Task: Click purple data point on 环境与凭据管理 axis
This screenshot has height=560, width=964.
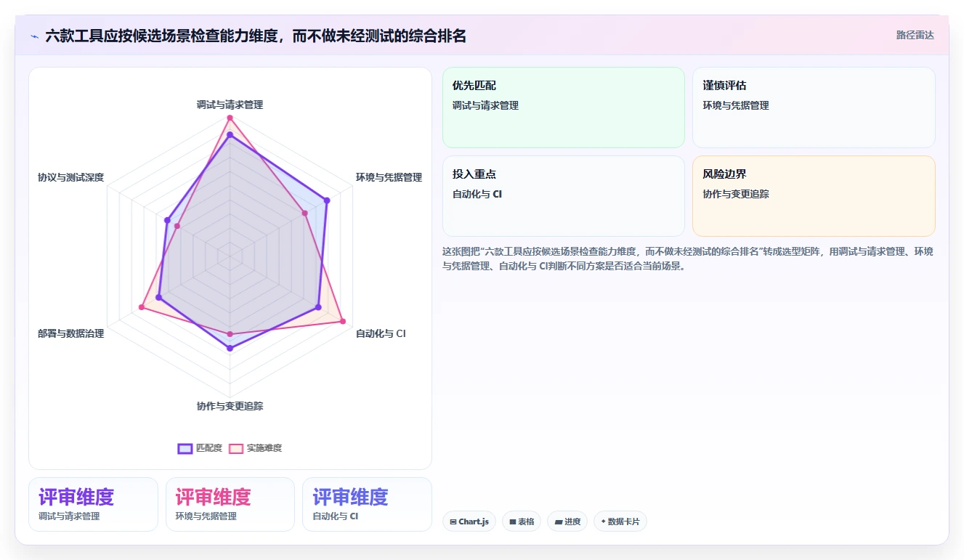Action: pos(327,200)
